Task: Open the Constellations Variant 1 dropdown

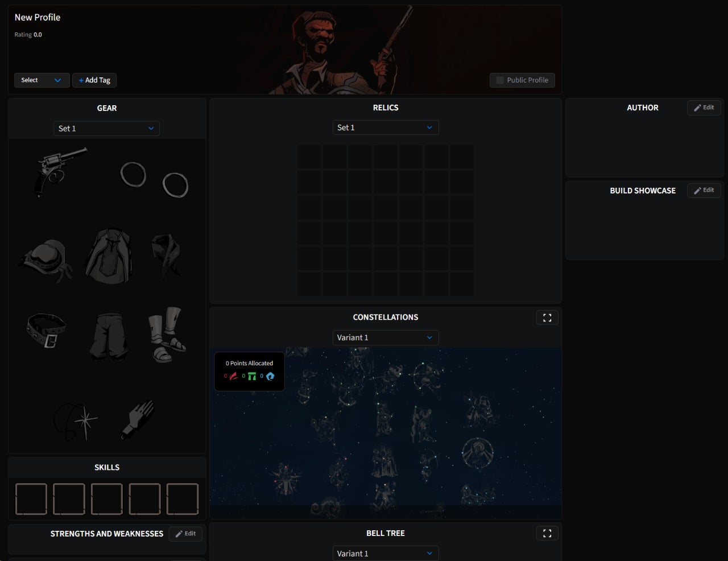Action: pyautogui.click(x=385, y=338)
